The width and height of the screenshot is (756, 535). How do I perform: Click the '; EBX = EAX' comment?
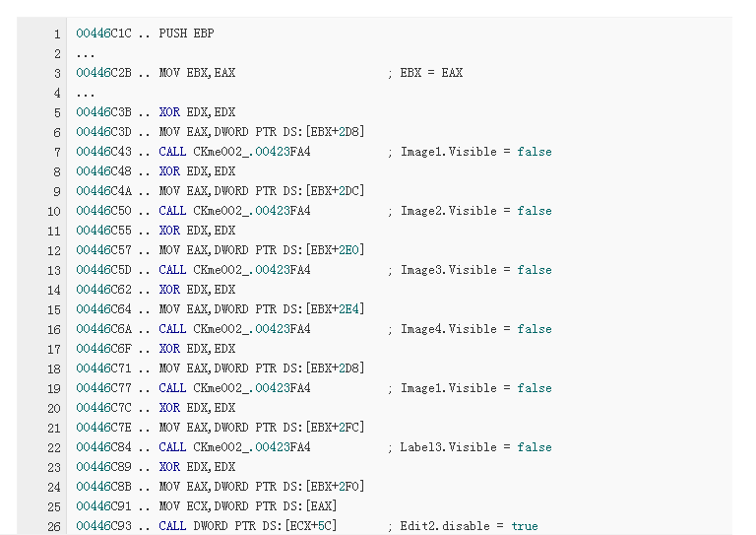[424, 73]
